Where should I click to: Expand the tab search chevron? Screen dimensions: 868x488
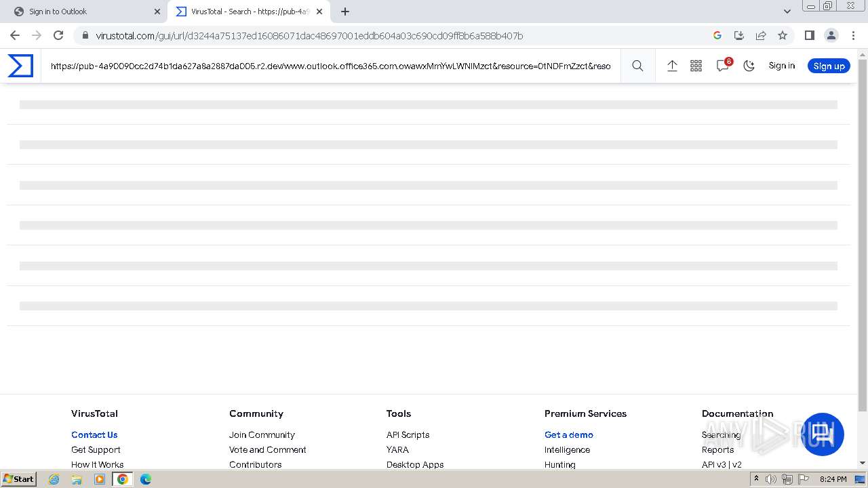coord(787,12)
